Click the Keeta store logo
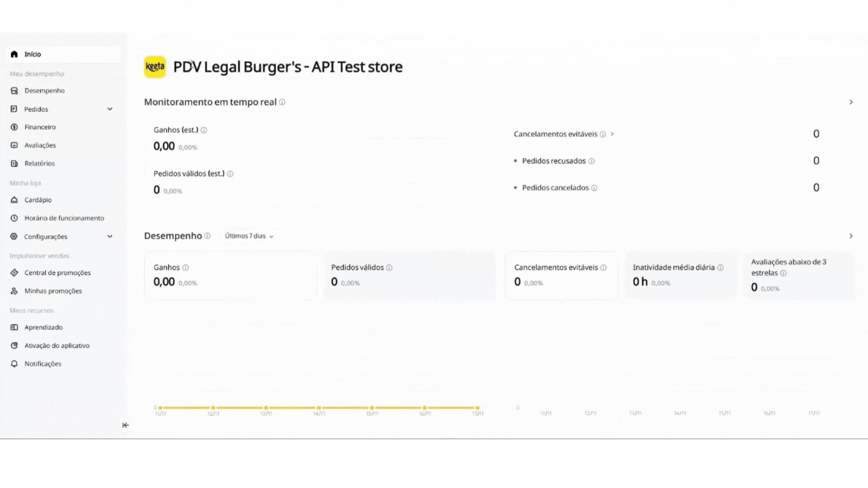 (x=155, y=67)
